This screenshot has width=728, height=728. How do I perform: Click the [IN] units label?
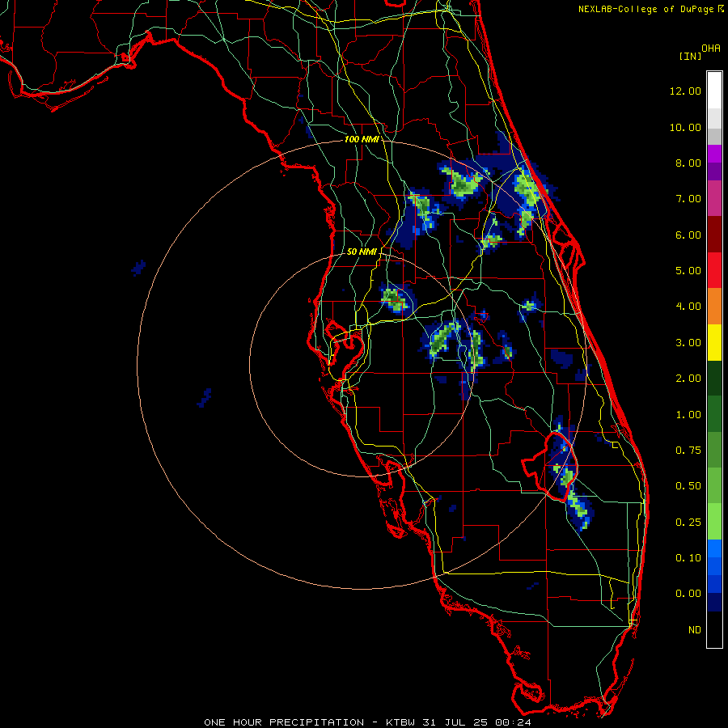[x=690, y=56]
